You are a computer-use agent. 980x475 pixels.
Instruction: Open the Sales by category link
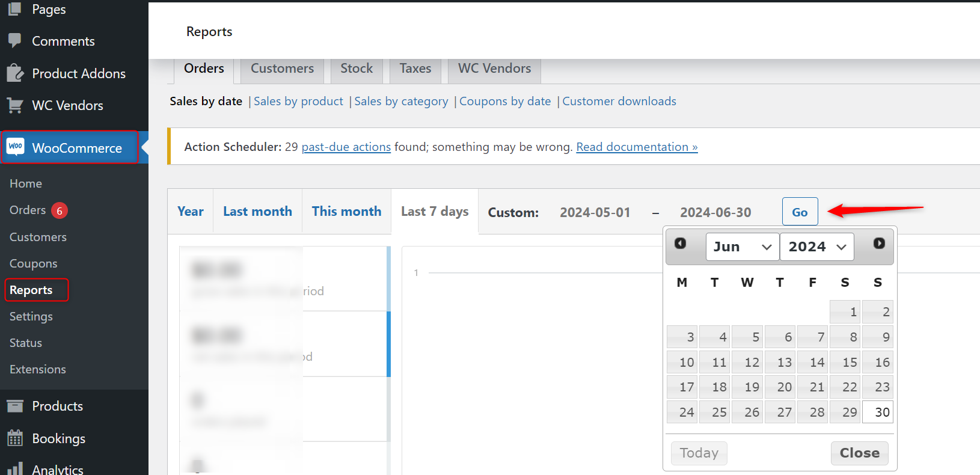(x=401, y=101)
